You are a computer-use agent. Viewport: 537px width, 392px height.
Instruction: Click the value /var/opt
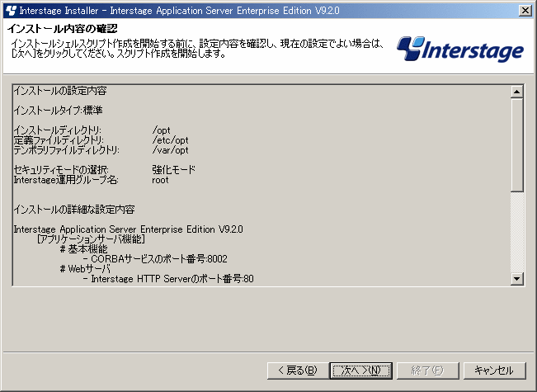point(170,150)
